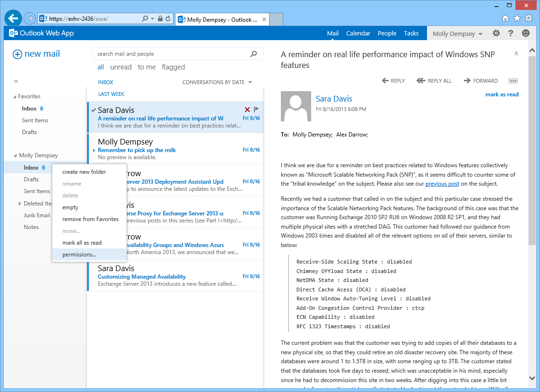Open Help via the question mark icon
Image resolution: width=540 pixels, height=392 pixels.
click(511, 33)
